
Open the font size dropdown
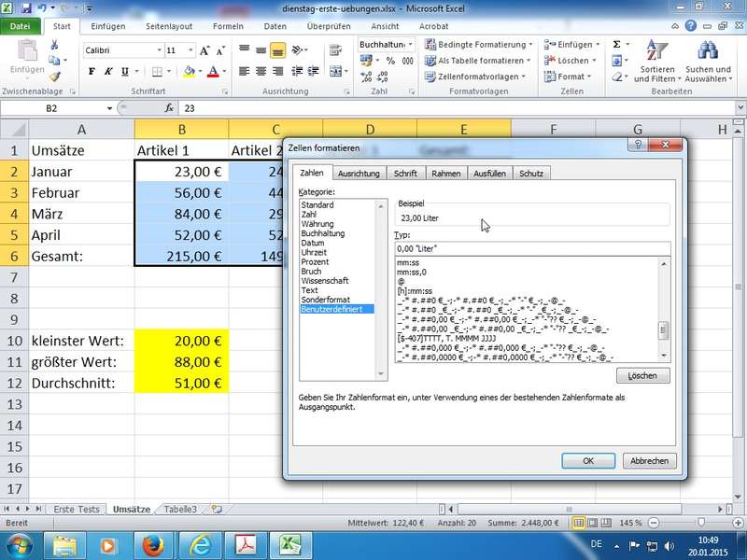click(190, 50)
